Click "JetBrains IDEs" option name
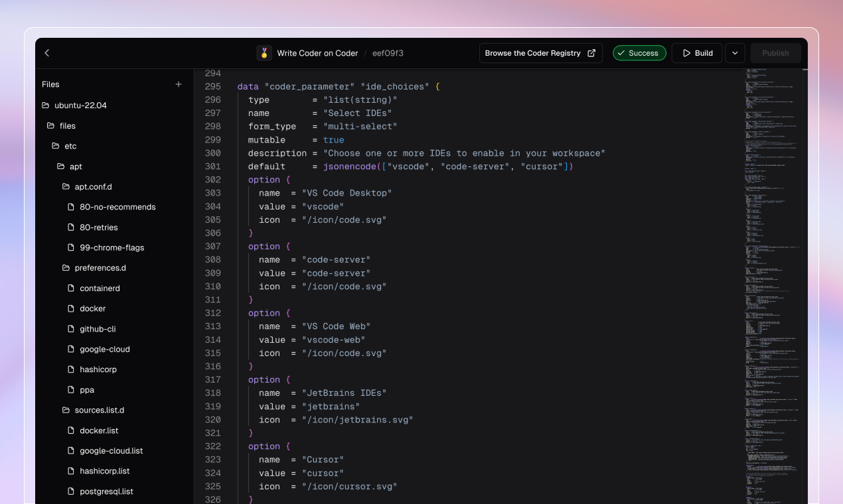 point(345,393)
